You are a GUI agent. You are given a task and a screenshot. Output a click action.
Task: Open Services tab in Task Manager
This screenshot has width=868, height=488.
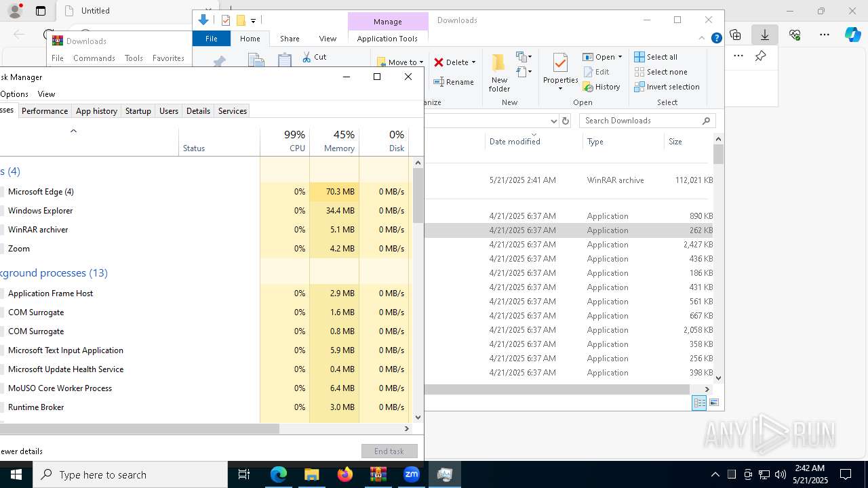(x=232, y=111)
